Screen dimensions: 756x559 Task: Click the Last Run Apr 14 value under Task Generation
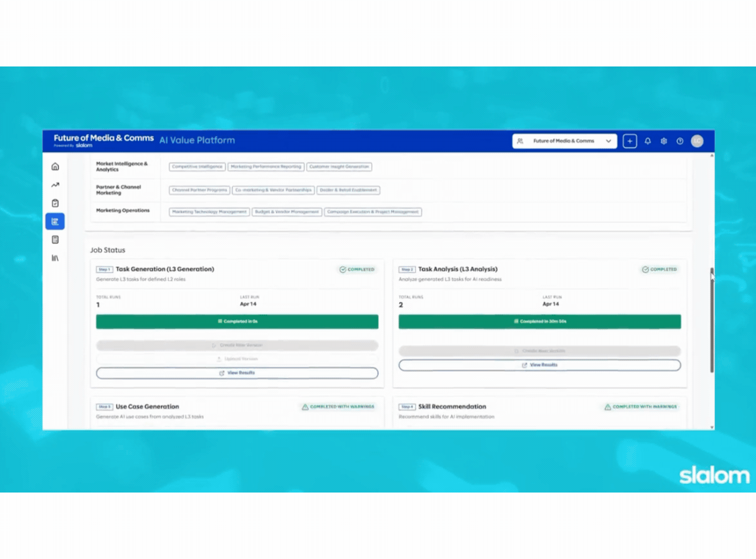248,304
